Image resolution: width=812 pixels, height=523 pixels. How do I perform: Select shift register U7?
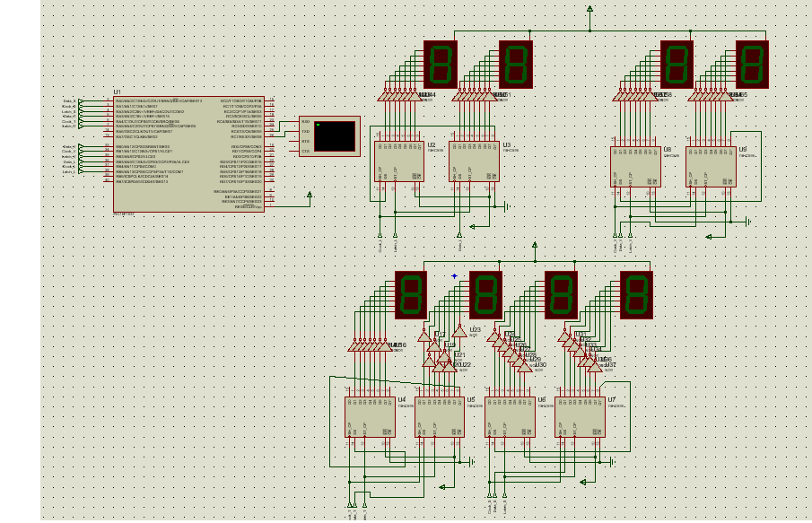pos(580,417)
